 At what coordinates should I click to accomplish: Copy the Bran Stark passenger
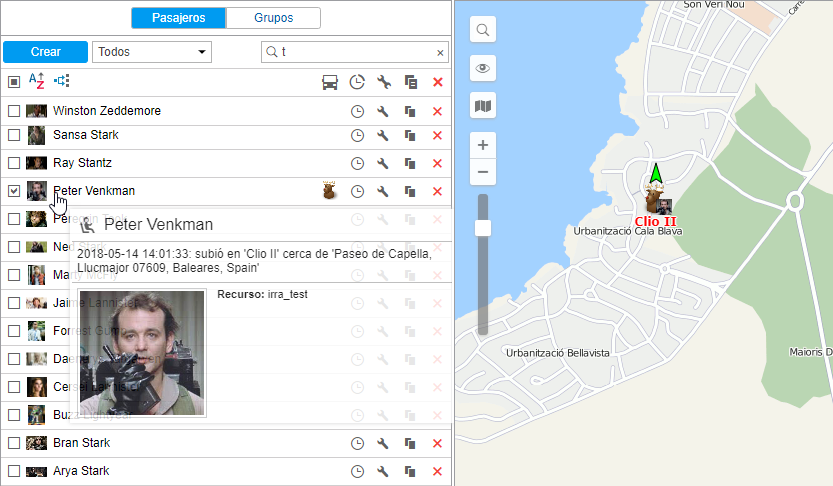410,444
